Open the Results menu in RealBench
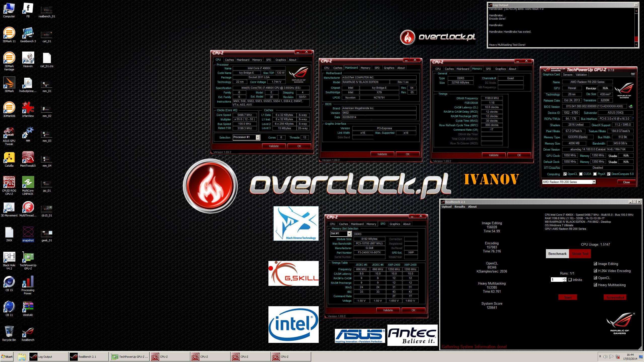Screen dimensions: 644x362 pos(460,207)
